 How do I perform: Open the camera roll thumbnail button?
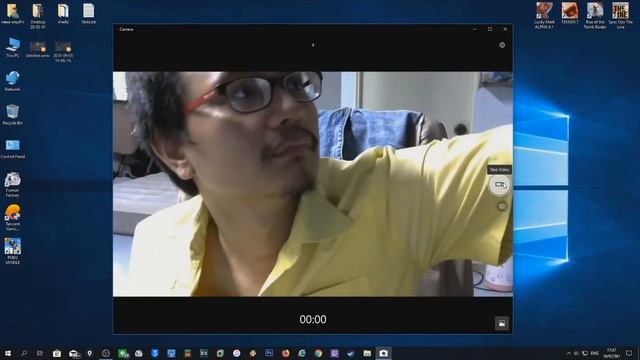coord(502,323)
